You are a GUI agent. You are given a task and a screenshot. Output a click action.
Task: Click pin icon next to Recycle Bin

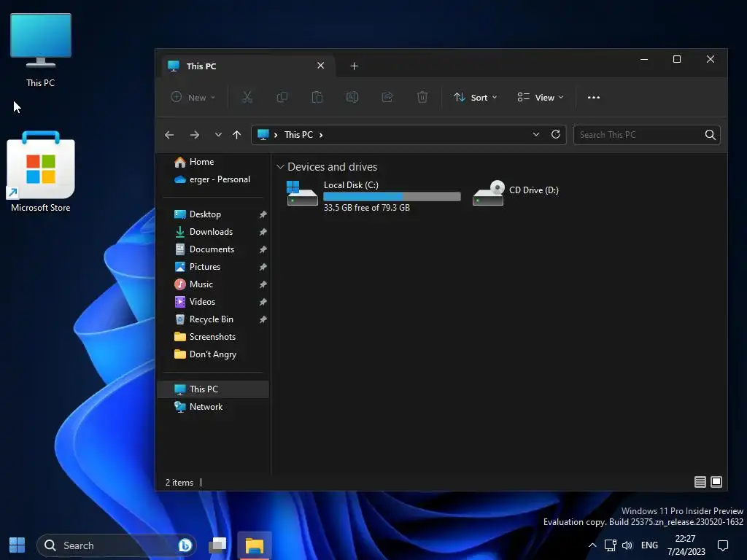263,319
